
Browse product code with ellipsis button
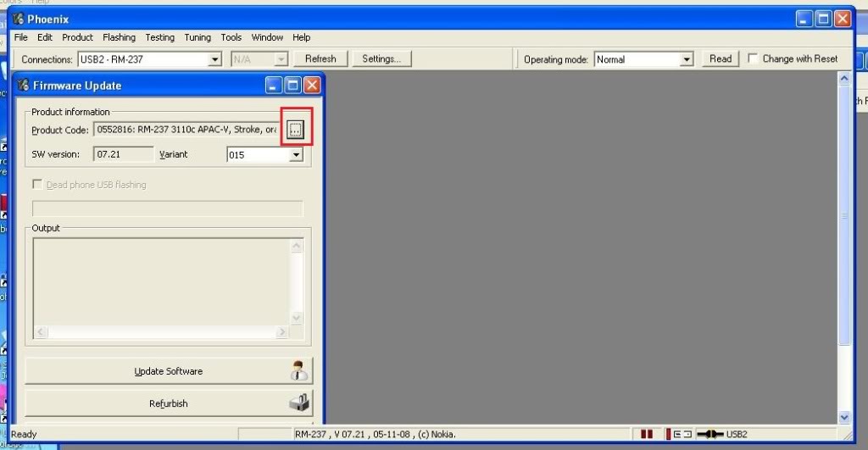295,130
